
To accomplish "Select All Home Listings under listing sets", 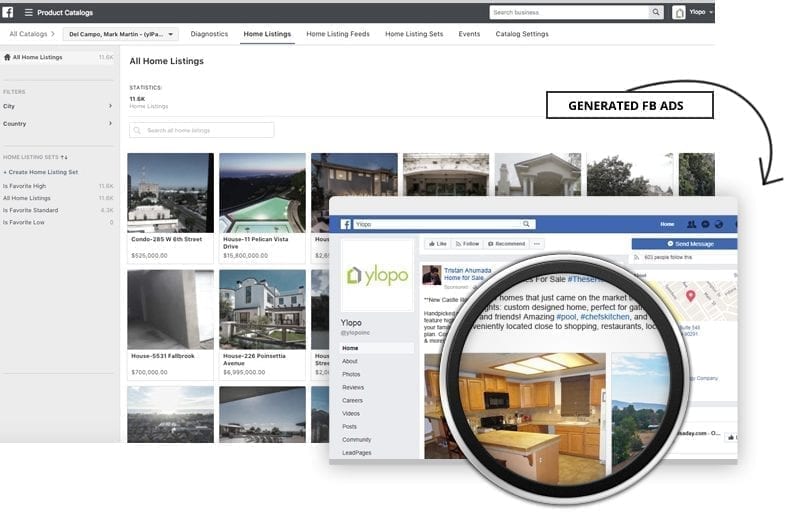I will coord(59,198).
